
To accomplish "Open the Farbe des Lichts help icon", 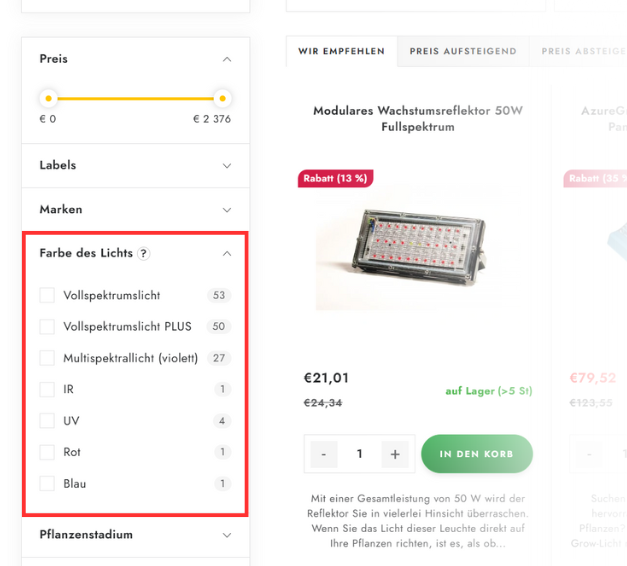I will (144, 253).
